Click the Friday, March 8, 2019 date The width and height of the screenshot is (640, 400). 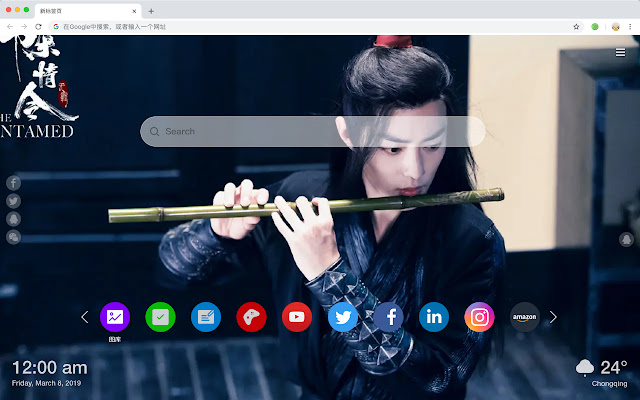tap(46, 383)
